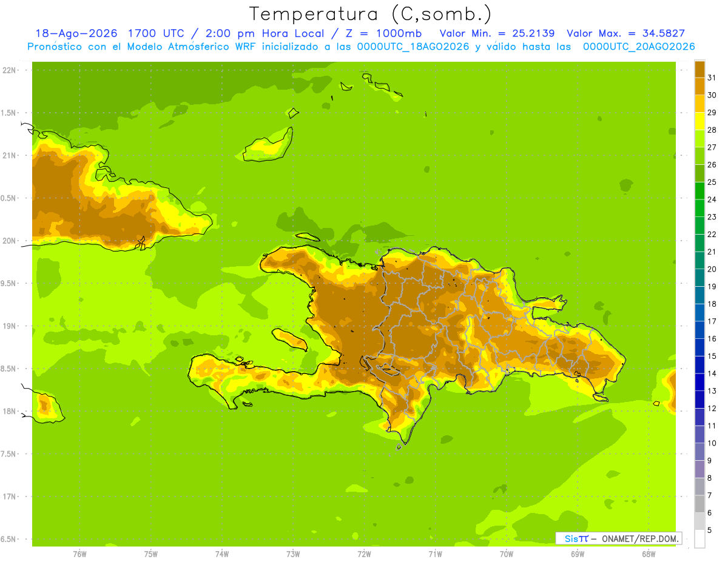Click the '72W' longitude axis label

pos(364,554)
